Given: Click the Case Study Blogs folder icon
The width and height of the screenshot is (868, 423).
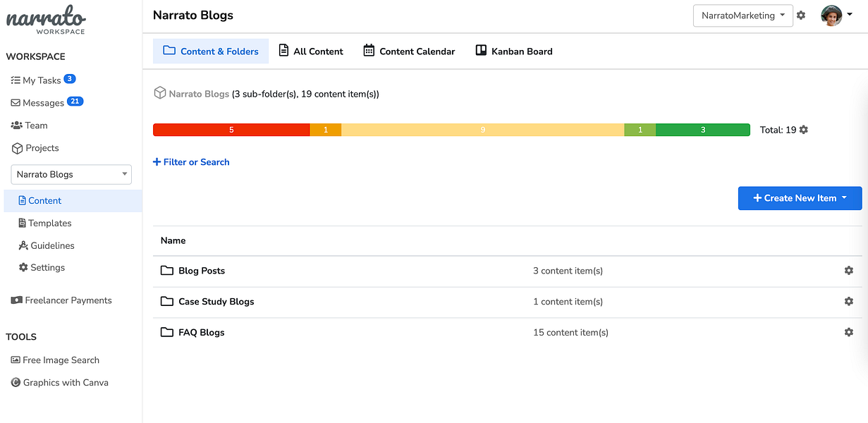Looking at the screenshot, I should [x=167, y=302].
